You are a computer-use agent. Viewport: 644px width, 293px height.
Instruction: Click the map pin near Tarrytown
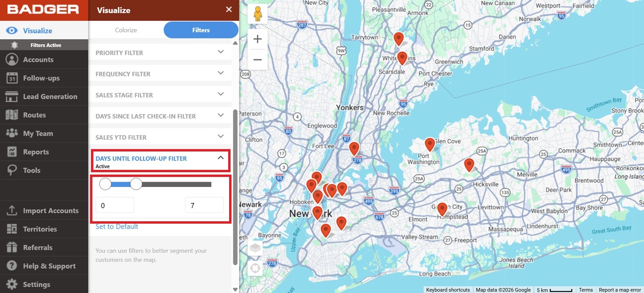tap(399, 39)
